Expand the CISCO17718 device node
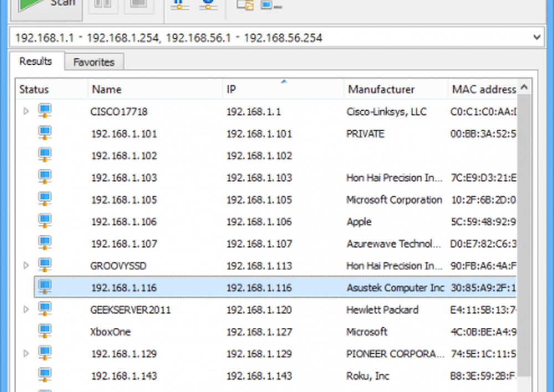554x392 pixels. tap(25, 111)
